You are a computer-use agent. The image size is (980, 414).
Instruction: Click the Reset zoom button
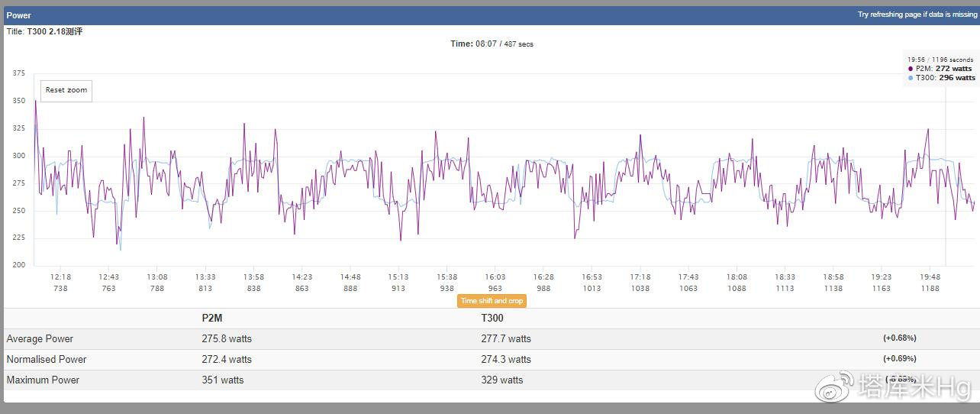pos(66,90)
